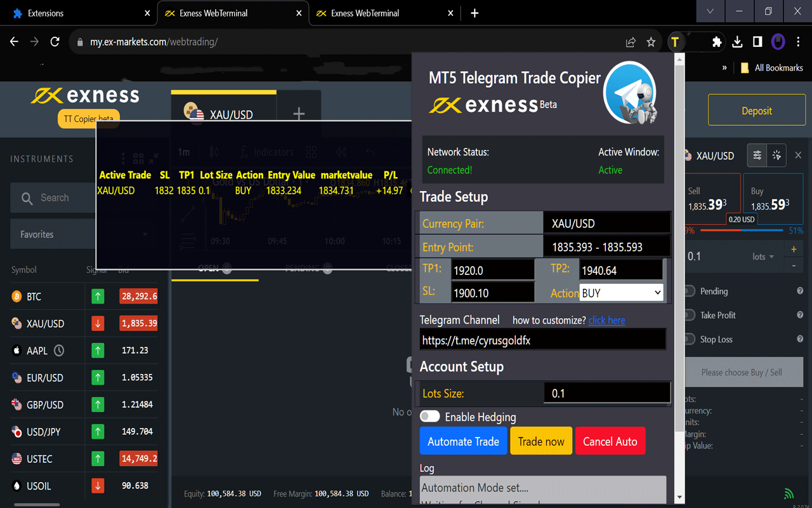Click the Buy price box

click(773, 199)
